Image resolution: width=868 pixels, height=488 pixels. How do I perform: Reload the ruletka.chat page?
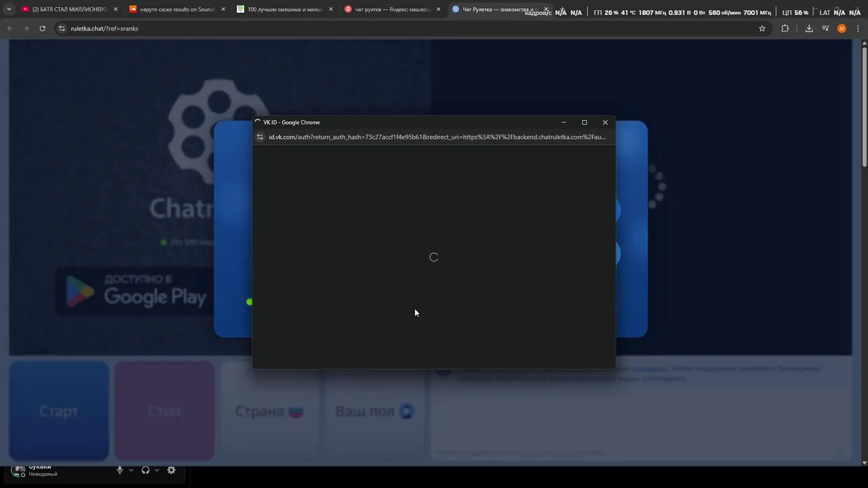click(42, 28)
